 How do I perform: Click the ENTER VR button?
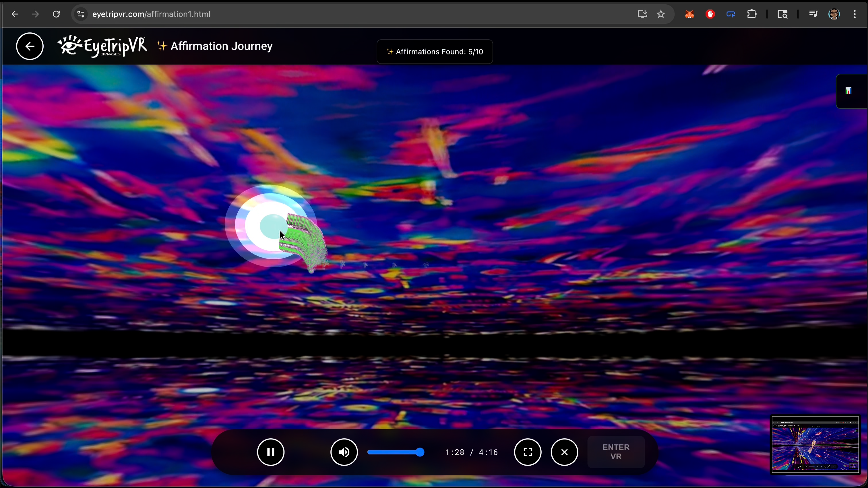[616, 452]
